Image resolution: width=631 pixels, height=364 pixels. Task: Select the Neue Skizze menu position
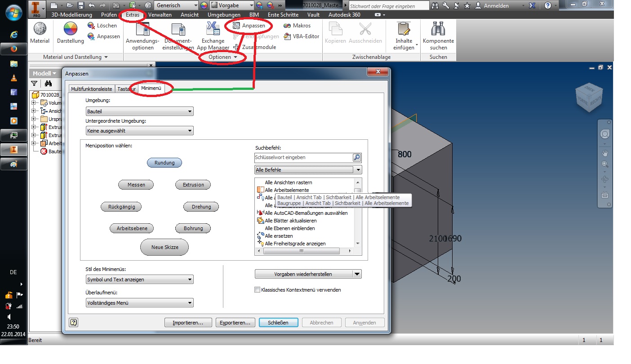point(164,247)
